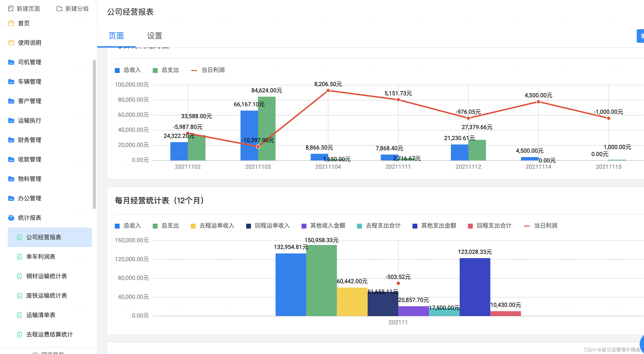Click the 使用说明 page icon

pyautogui.click(x=11, y=43)
